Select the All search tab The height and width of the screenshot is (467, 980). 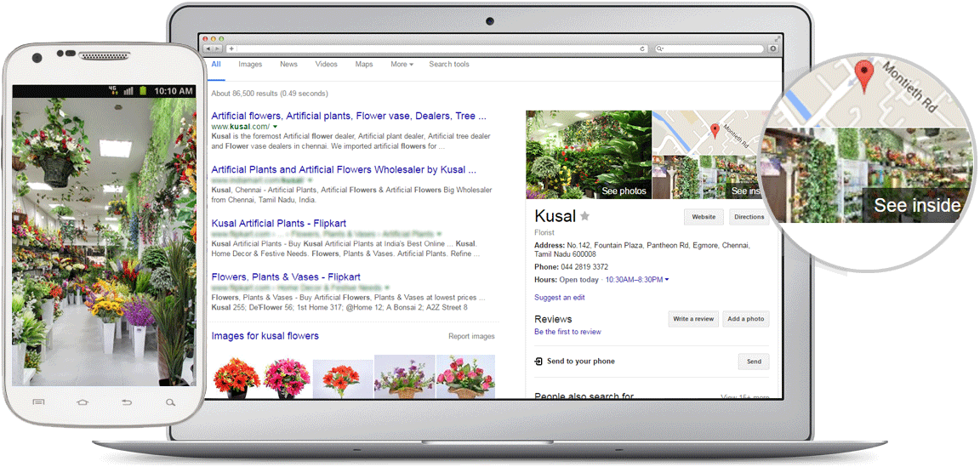coord(215,65)
